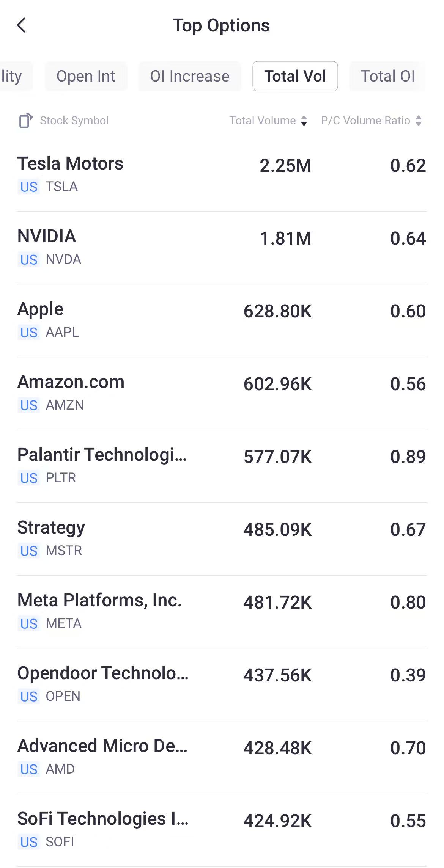Switch to the Total OI tab
Image resolution: width=444 pixels, height=868 pixels.
point(387,76)
